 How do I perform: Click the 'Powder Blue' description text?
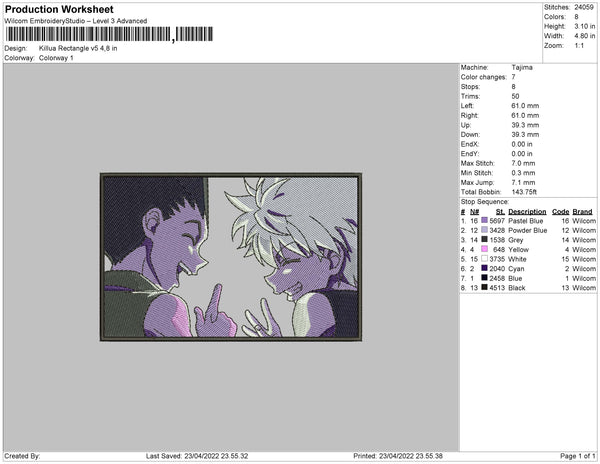pos(527,230)
